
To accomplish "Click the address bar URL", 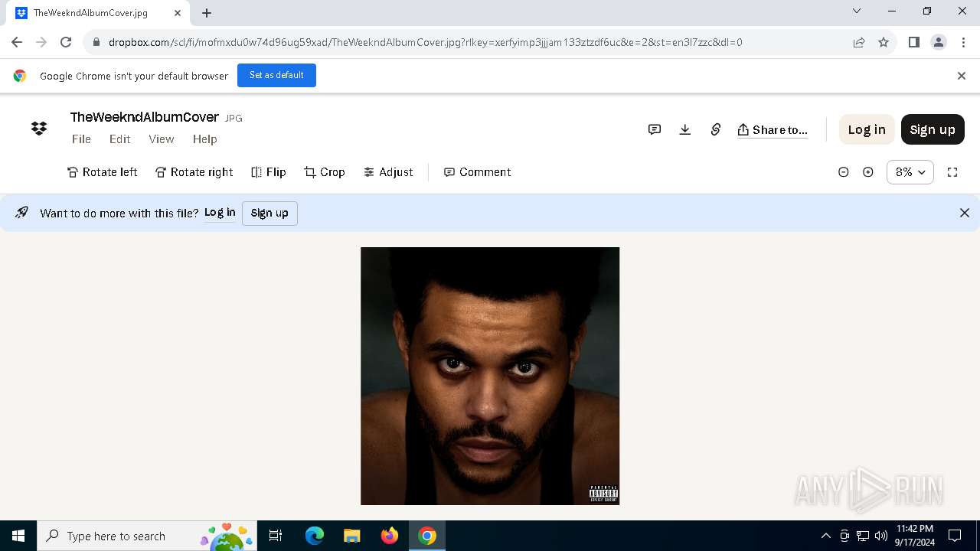I will pos(425,42).
